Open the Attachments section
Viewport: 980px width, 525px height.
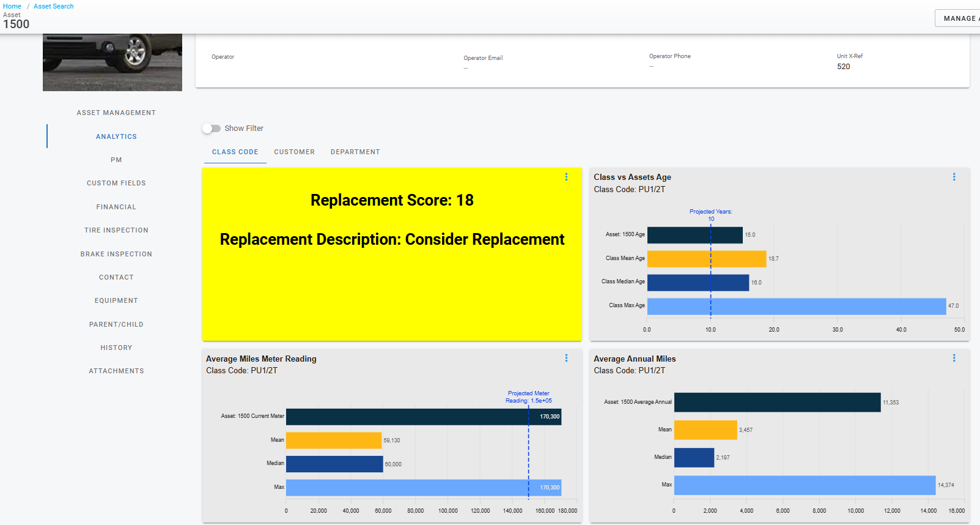116,371
